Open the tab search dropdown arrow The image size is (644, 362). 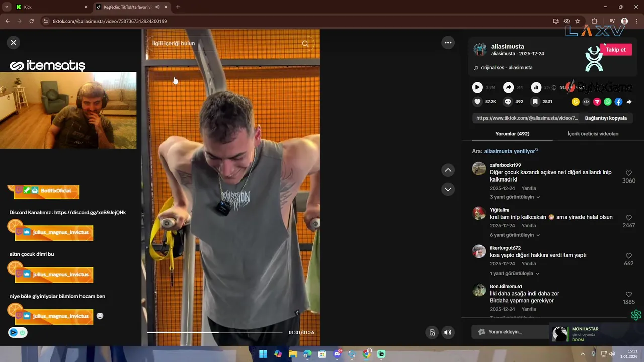click(x=6, y=7)
